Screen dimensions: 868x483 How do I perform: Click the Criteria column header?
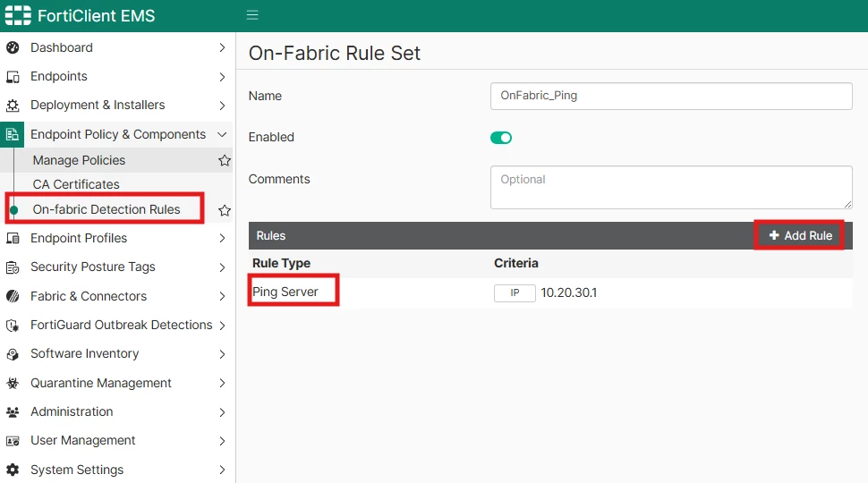pyautogui.click(x=516, y=263)
